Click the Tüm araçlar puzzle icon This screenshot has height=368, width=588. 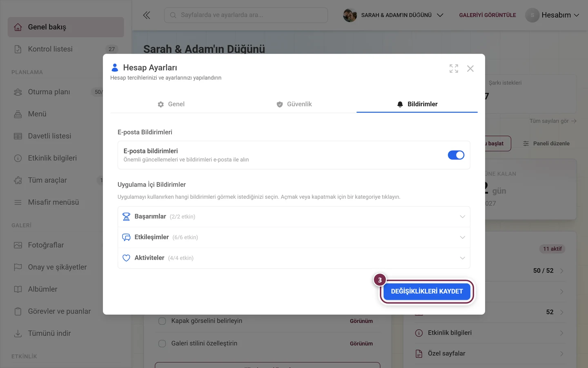(18, 180)
